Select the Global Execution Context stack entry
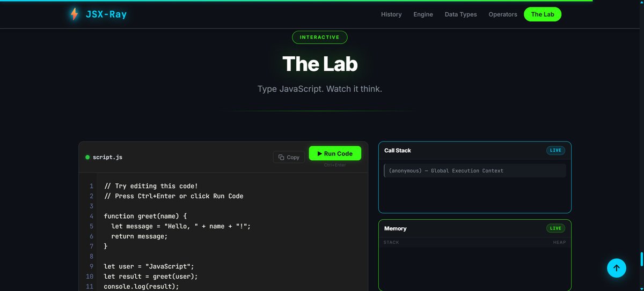This screenshot has width=644, height=291. pyautogui.click(x=475, y=171)
